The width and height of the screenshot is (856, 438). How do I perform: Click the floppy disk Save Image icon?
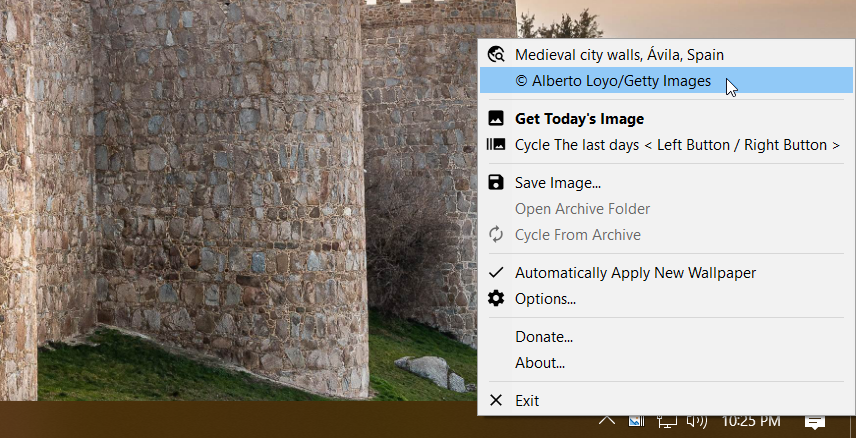[496, 182]
